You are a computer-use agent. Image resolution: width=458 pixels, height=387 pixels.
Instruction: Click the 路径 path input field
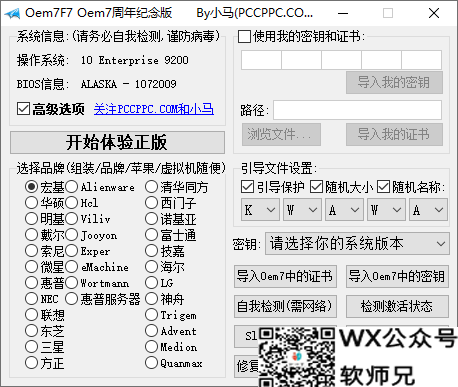pos(358,110)
